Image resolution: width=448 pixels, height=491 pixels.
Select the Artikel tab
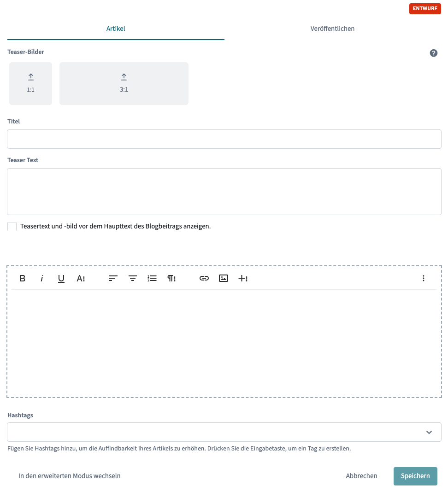pos(116,29)
